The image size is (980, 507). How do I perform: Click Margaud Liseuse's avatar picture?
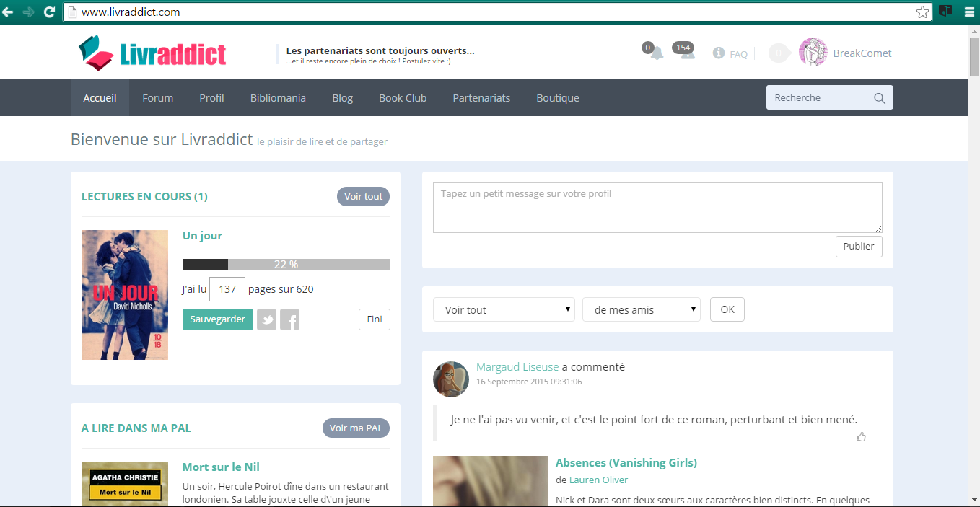(451, 379)
